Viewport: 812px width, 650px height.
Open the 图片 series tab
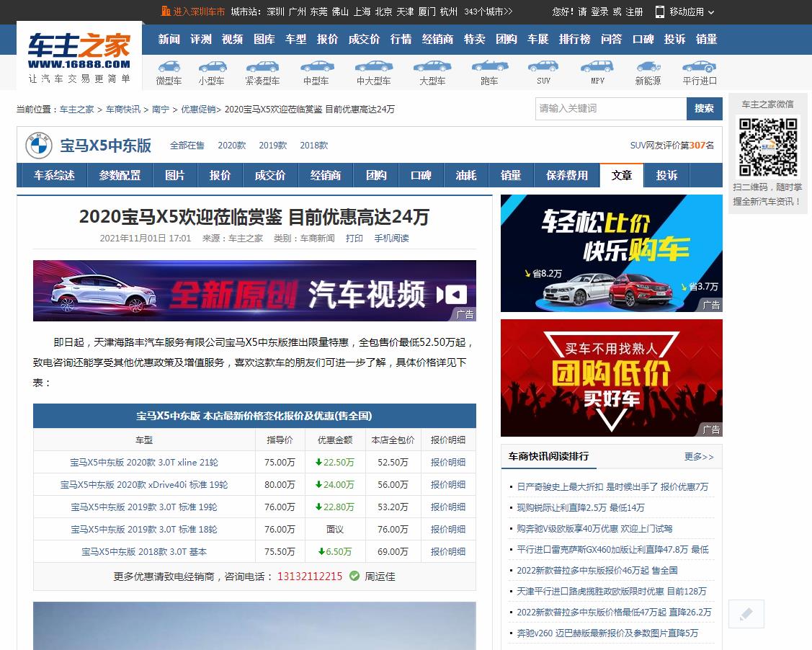175,175
